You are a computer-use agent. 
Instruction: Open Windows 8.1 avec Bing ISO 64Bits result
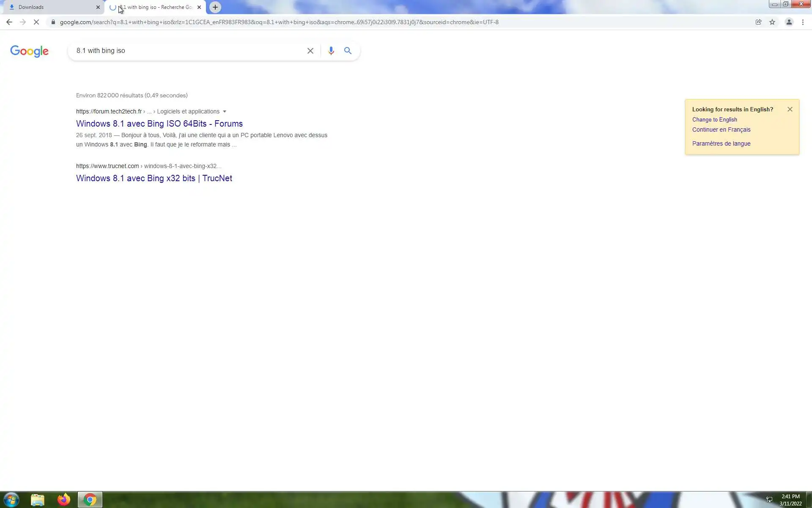[159, 124]
